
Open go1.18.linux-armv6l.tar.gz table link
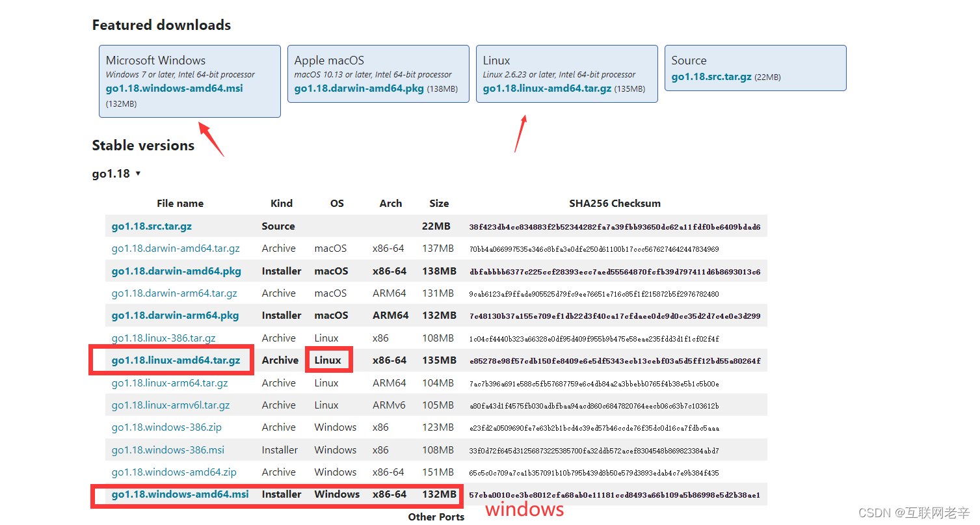coord(170,405)
